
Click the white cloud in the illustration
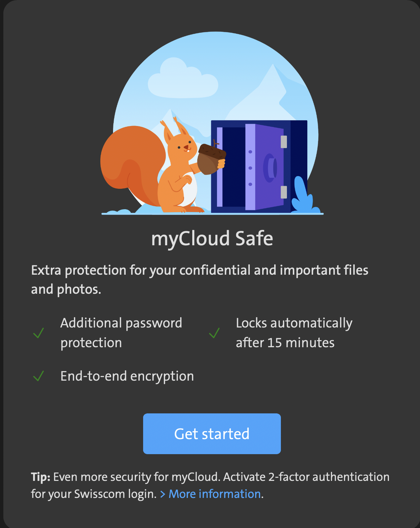pyautogui.click(x=182, y=80)
